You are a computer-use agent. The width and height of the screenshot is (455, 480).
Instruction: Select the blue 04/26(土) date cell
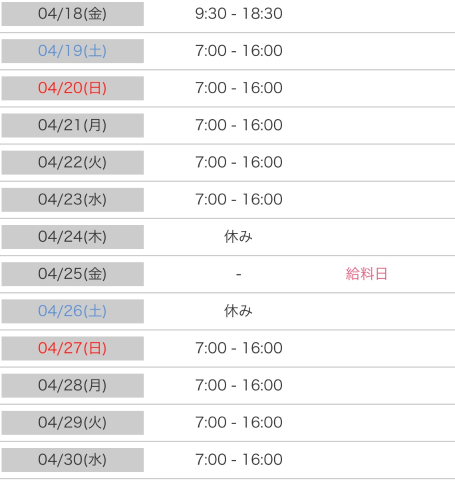73,311
